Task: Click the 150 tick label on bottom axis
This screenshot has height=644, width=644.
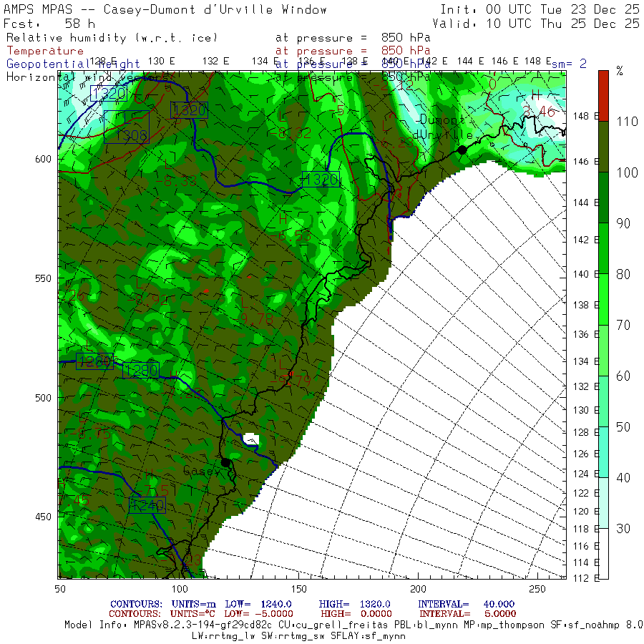Action: 298,589
